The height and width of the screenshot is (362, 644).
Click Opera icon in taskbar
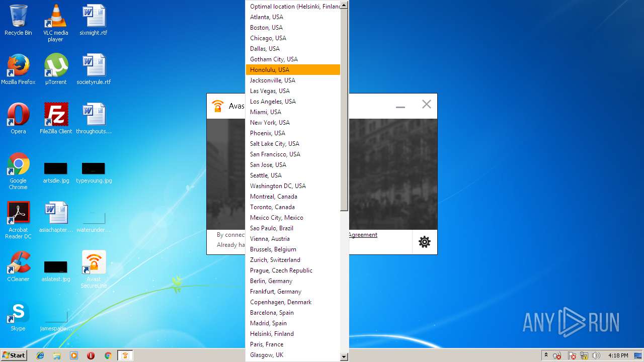tap(91, 355)
